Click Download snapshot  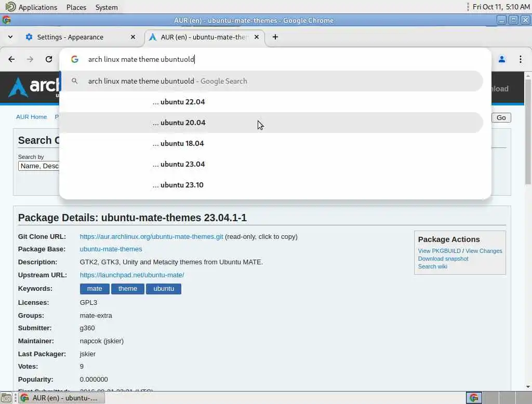click(x=443, y=259)
